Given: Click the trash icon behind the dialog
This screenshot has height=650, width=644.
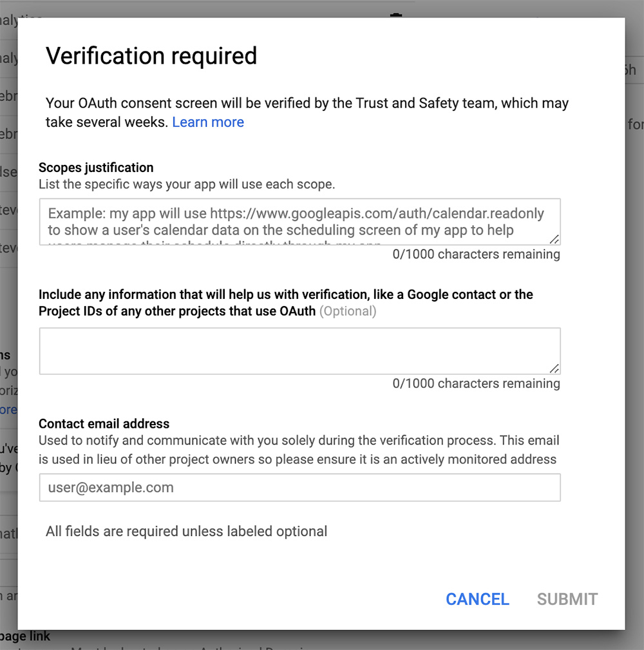Looking at the screenshot, I should point(396,15).
